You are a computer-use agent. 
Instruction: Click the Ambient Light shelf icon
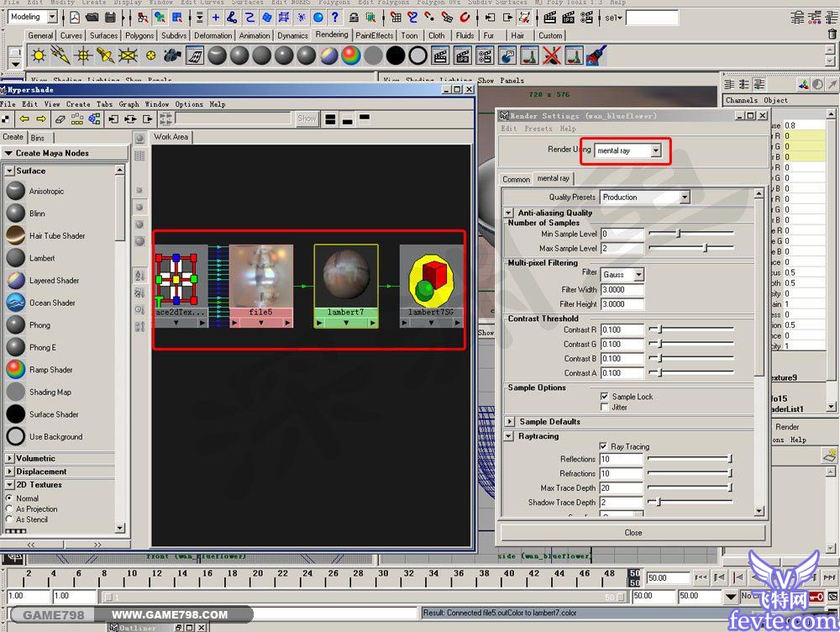pos(38,55)
